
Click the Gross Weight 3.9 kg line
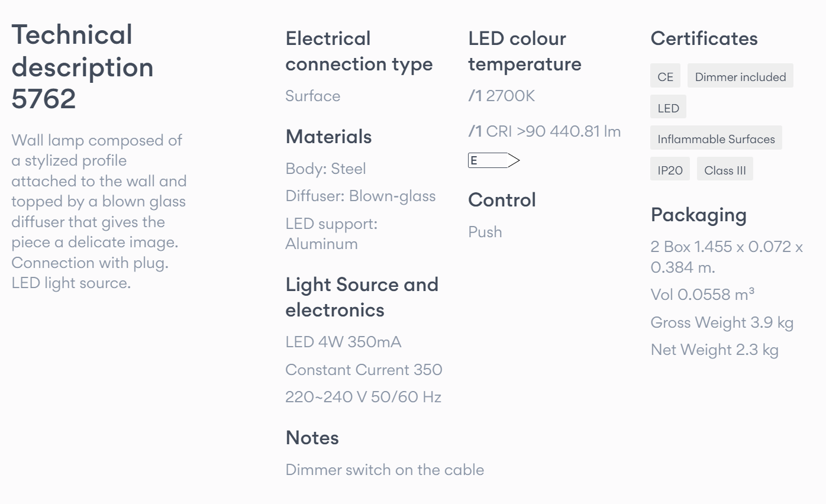pos(722,322)
